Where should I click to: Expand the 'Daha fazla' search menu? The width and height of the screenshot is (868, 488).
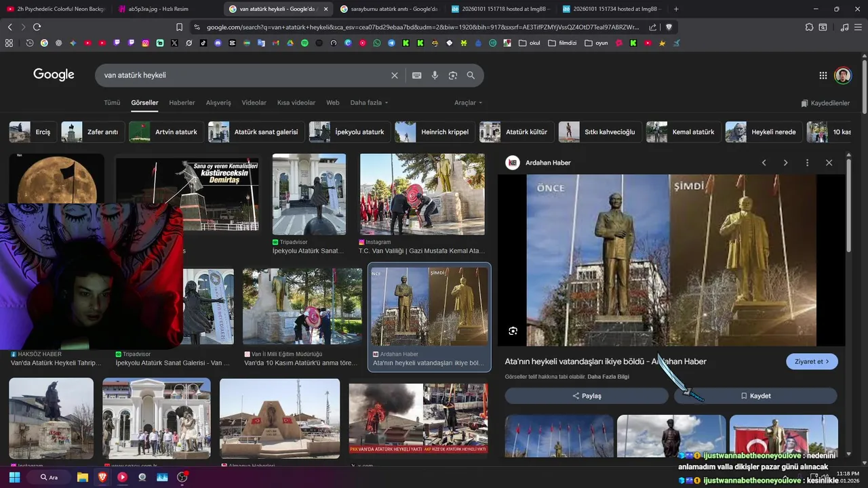(369, 103)
